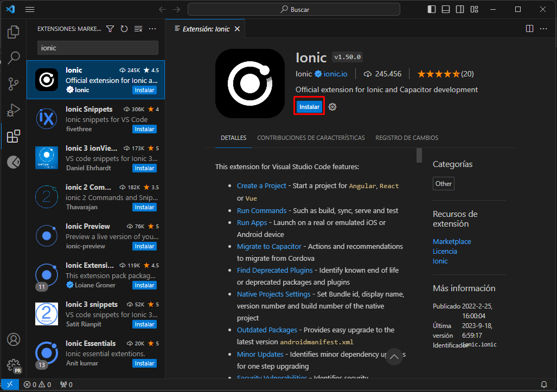Image resolution: width=557 pixels, height=392 pixels.
Task: Close the Extensión: Ionic tab
Action: coord(238,29)
